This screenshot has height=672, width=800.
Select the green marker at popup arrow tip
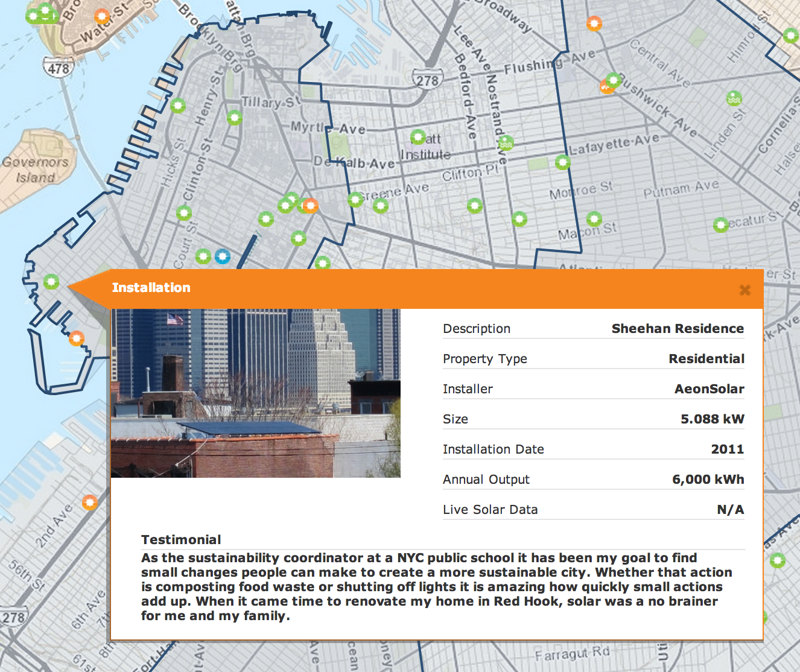coord(51,282)
